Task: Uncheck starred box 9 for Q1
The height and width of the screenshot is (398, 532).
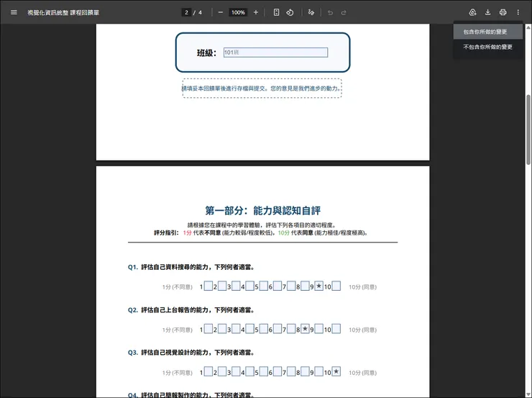Action: (319, 286)
